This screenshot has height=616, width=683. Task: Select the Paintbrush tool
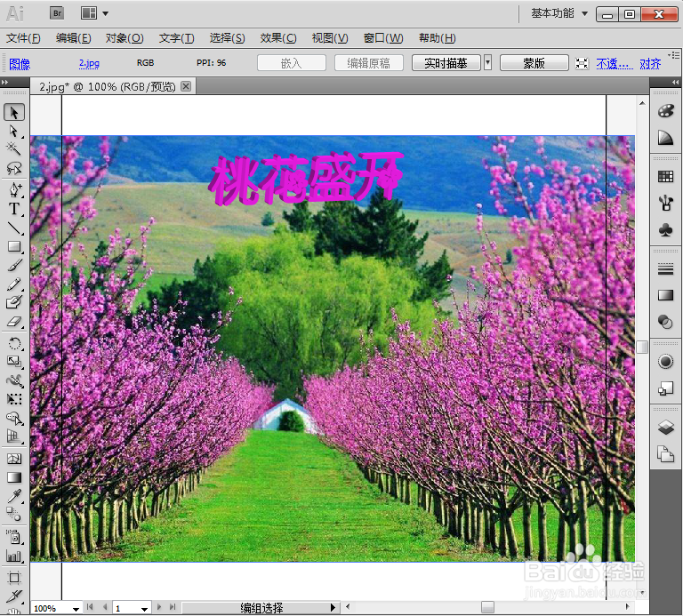14,266
